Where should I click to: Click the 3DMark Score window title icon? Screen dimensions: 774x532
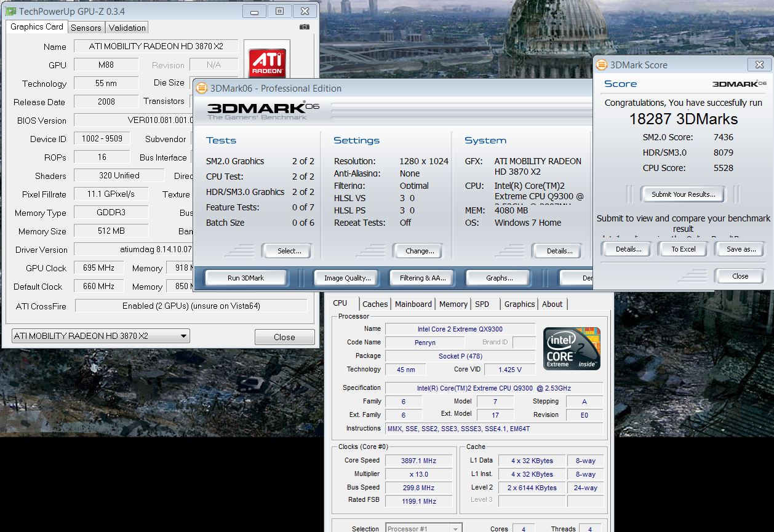[x=601, y=65]
